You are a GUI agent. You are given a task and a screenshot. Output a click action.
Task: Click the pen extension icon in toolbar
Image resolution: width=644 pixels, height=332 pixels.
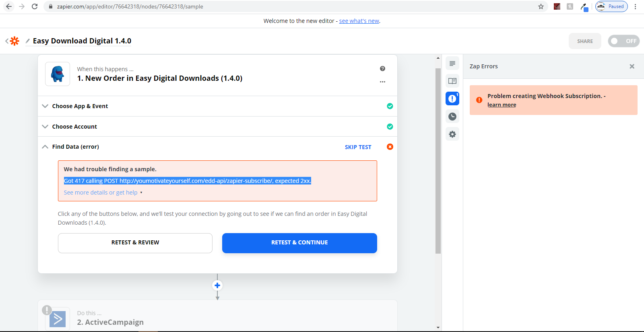click(584, 7)
